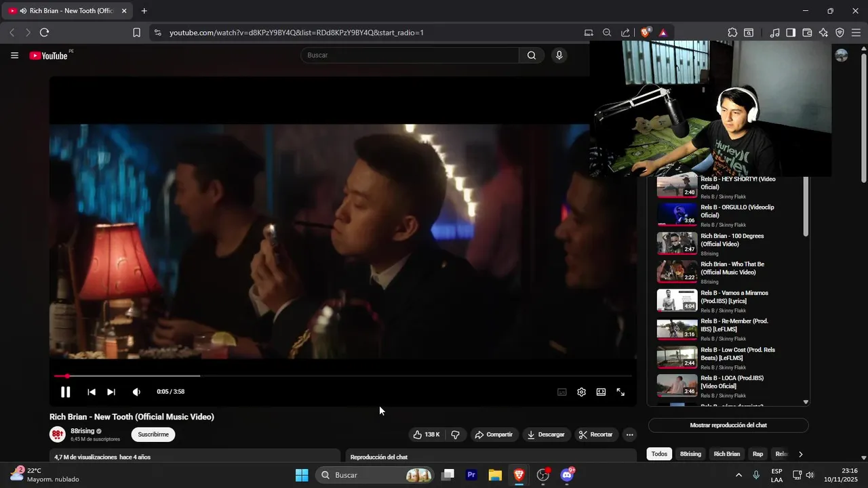The image size is (868, 488).
Task: Show more filter chips with right arrow
Action: tap(800, 454)
